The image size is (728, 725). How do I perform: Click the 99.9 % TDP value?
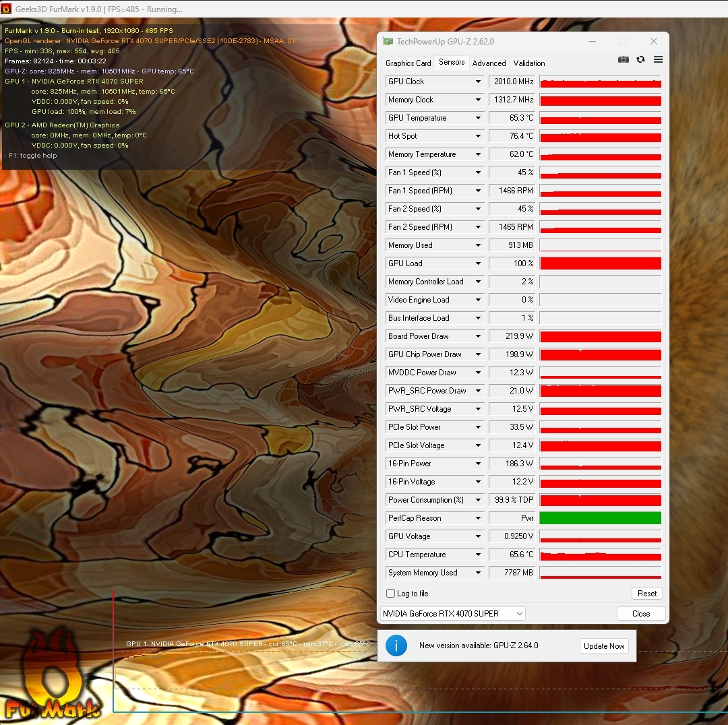pos(512,500)
